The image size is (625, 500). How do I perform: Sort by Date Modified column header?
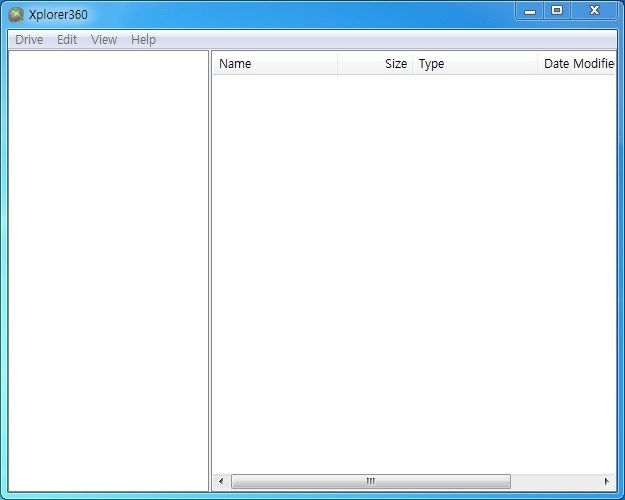pos(576,64)
